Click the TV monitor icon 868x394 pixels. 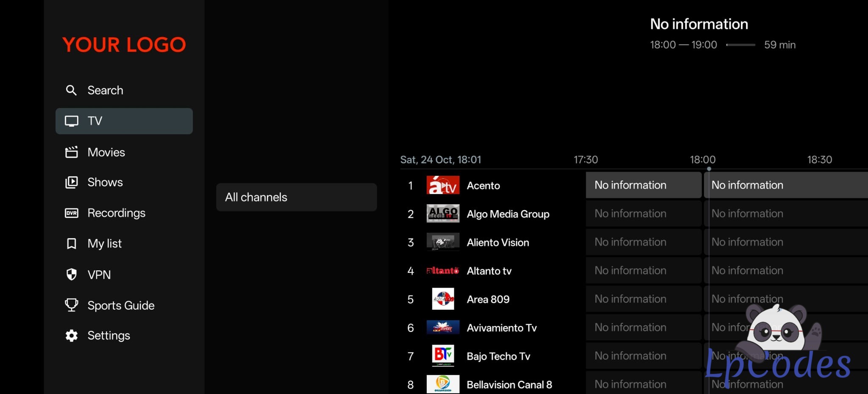[71, 121]
